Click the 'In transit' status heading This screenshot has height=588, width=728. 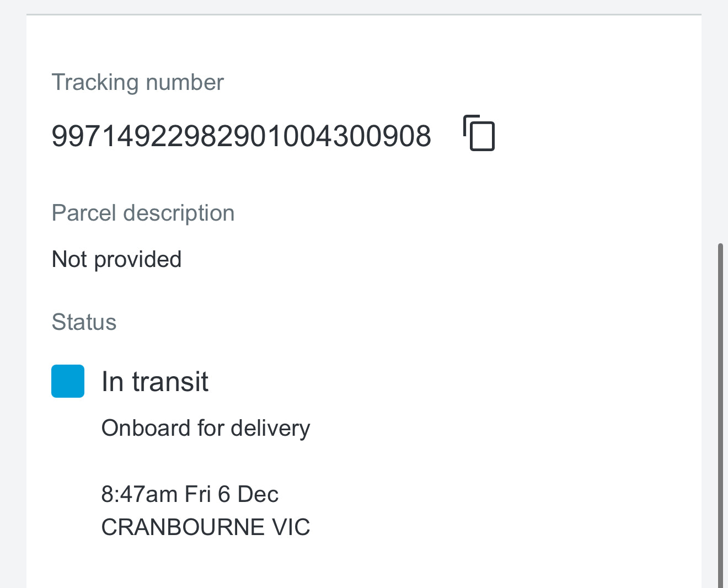[x=155, y=382]
